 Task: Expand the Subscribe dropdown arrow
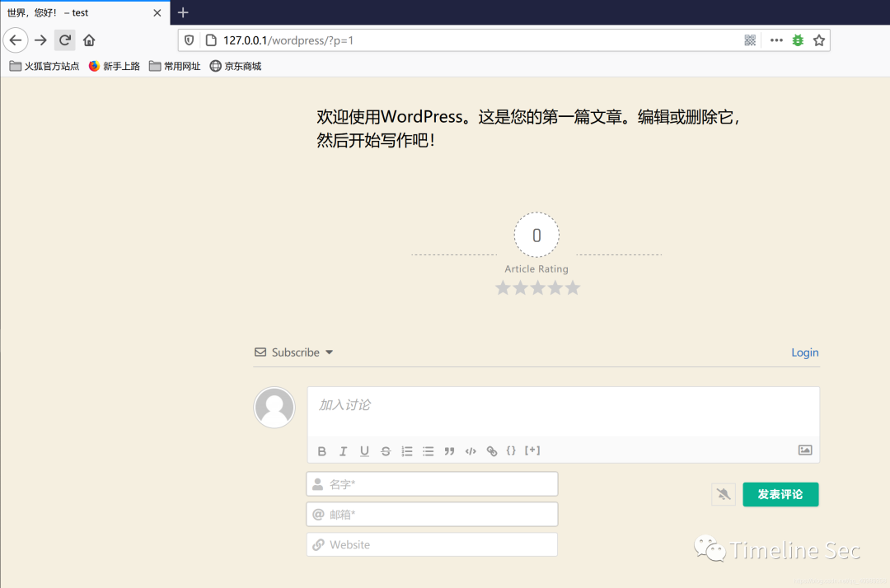(330, 352)
